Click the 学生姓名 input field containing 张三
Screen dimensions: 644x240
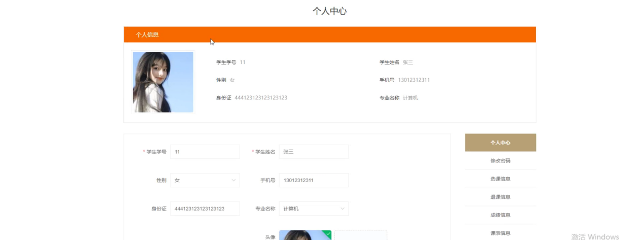click(x=314, y=152)
